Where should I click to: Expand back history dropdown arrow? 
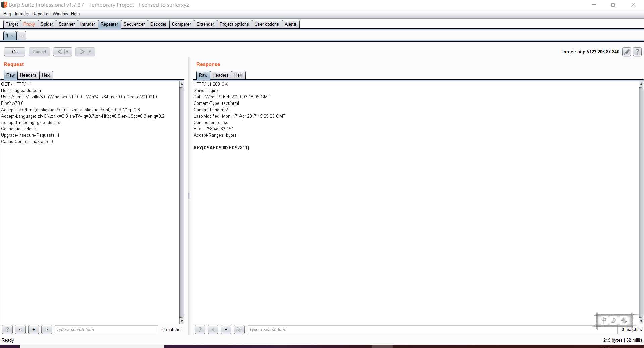pyautogui.click(x=68, y=52)
